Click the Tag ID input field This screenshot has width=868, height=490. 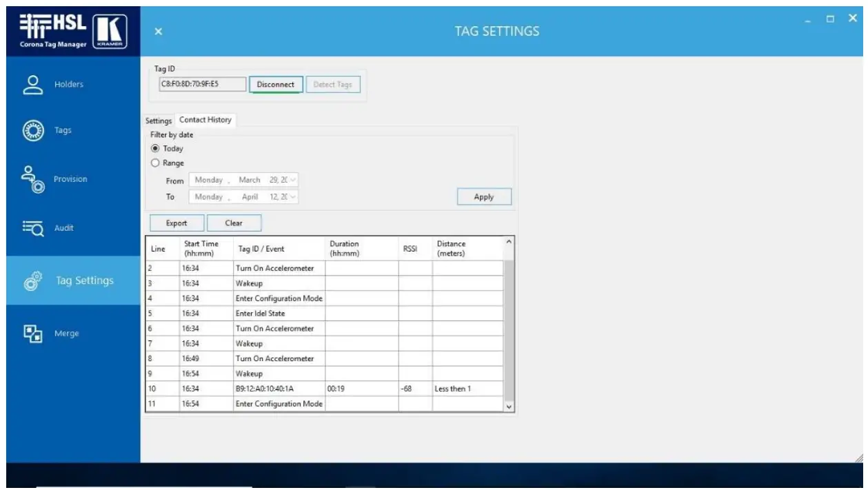coord(202,84)
